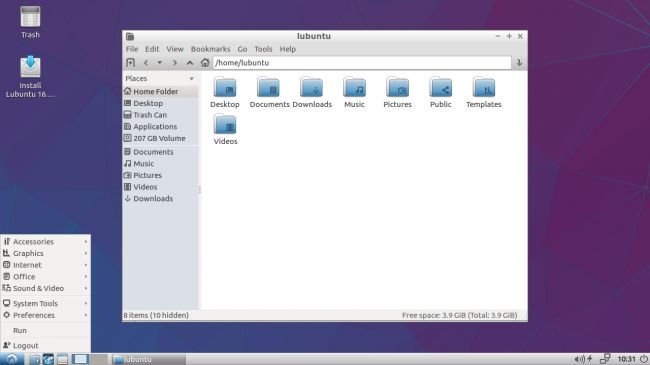Image resolution: width=650 pixels, height=365 pixels.
Task: Expand the Office submenu
Action: pos(46,276)
